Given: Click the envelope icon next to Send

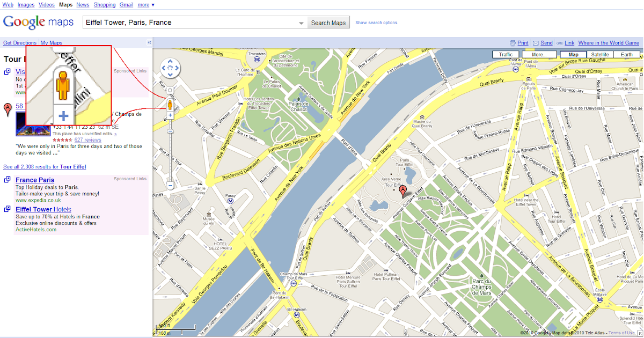Looking at the screenshot, I should (x=536, y=43).
